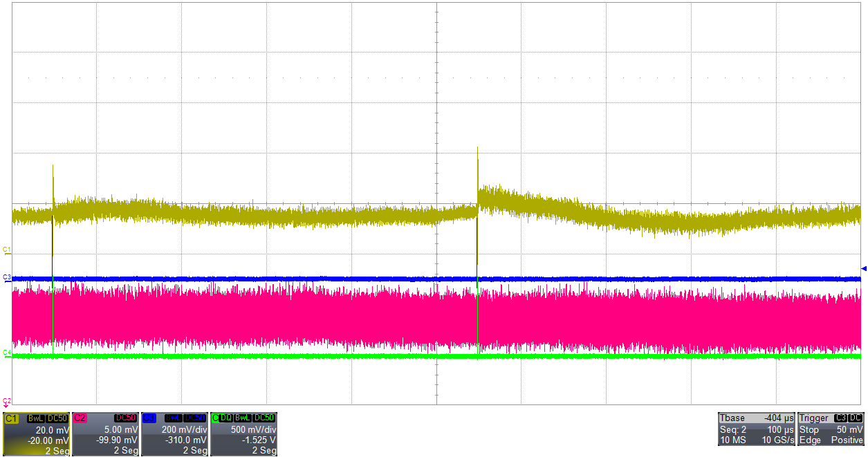Screen dimensions: 868x457
Task: Click the C3 BwL bandwidth limit badge
Action: [174, 418]
